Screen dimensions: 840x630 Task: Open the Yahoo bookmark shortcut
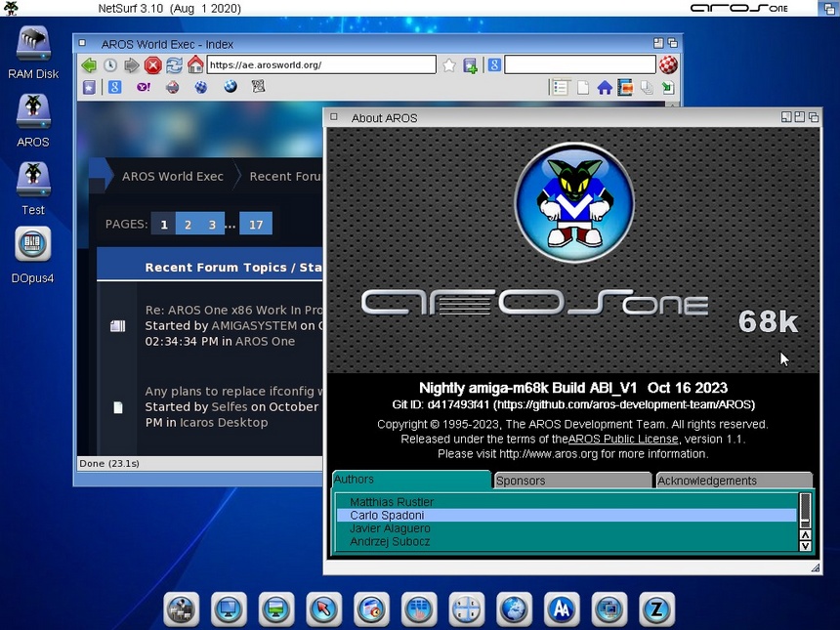point(144,87)
